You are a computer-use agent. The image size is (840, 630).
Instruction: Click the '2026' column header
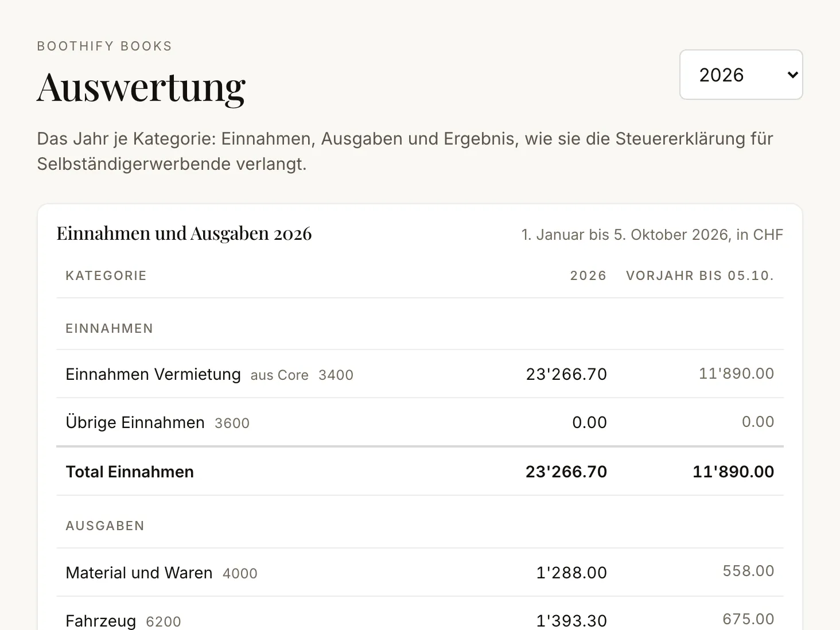(x=588, y=276)
